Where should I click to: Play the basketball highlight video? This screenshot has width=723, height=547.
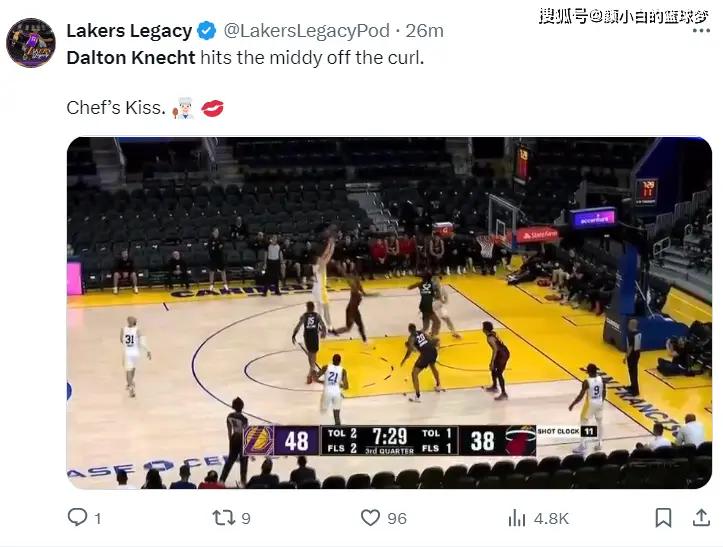click(x=389, y=312)
